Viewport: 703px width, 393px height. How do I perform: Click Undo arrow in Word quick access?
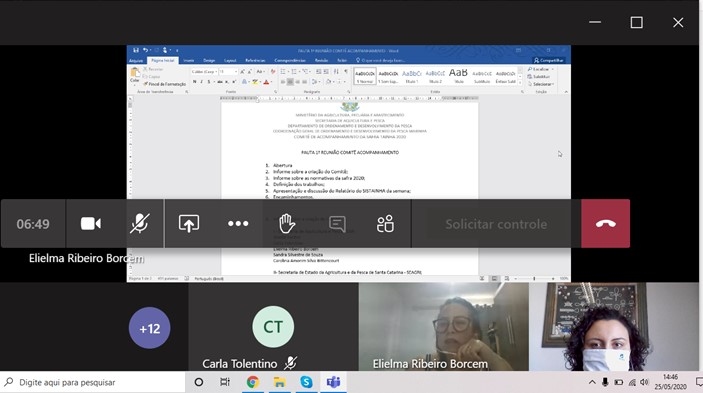145,50
